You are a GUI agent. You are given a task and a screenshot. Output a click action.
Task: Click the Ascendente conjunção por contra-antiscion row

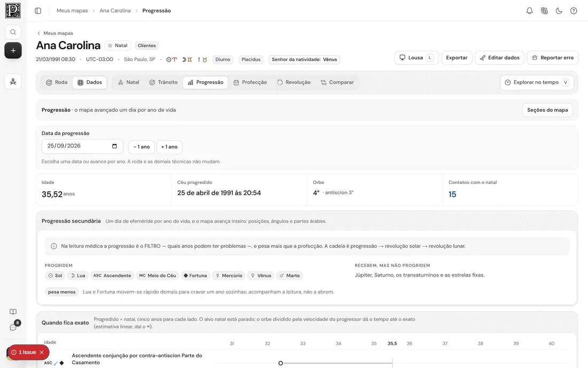tap(307, 359)
